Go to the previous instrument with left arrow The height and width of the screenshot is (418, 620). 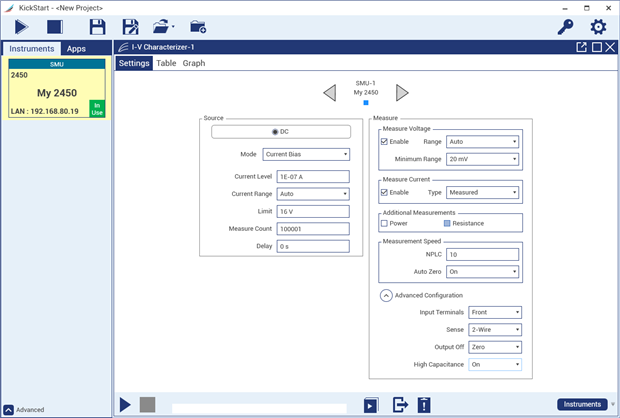(x=329, y=93)
